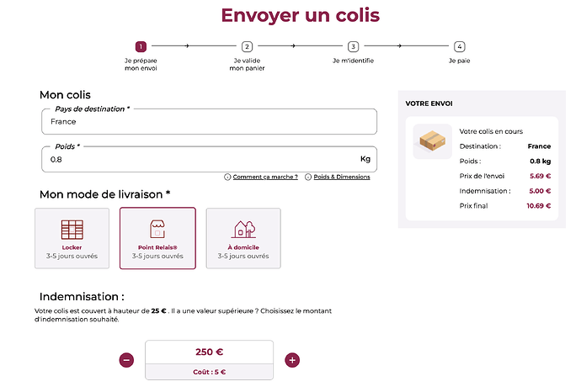The width and height of the screenshot is (581, 392).
Task: Click the 250 € indemnisation amount box
Action: pos(209,352)
